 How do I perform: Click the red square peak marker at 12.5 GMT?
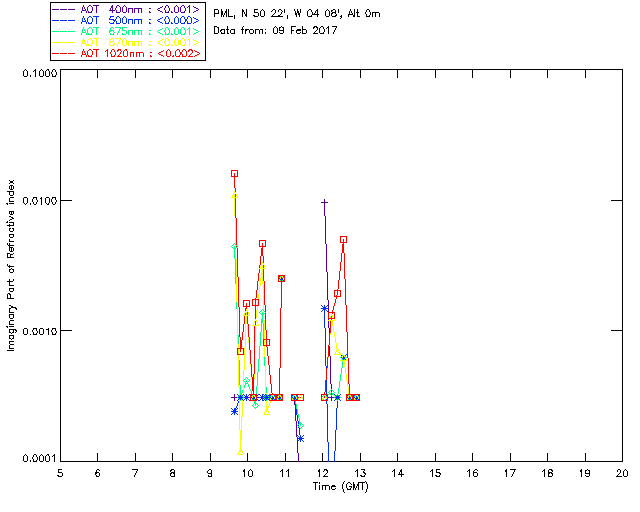(x=344, y=240)
